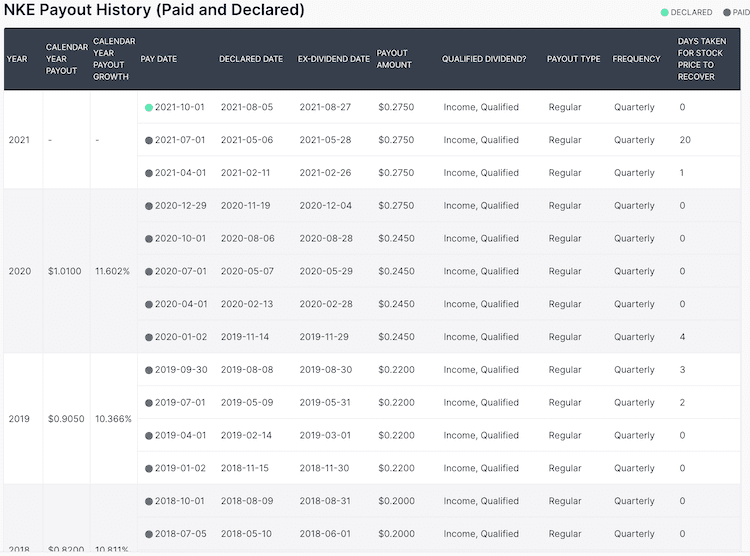The width and height of the screenshot is (750, 556).
Task: Sort by the PAYOUT TYPE header
Action: [574, 59]
